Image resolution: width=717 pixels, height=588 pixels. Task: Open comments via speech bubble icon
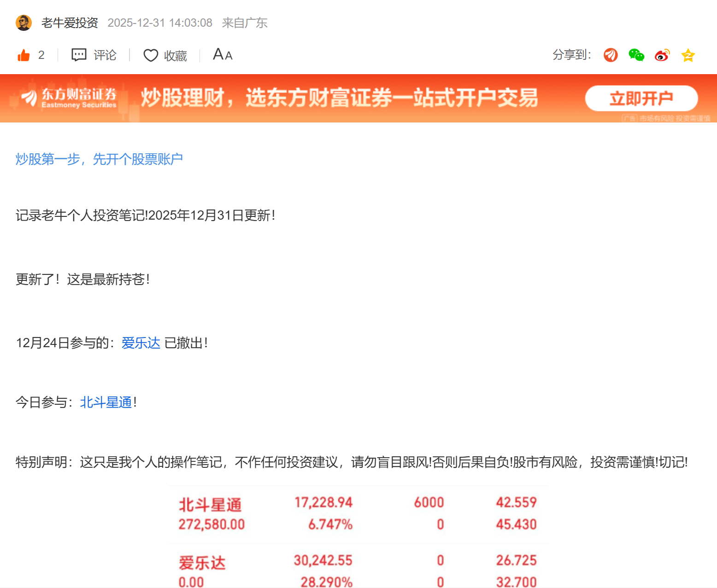pyautogui.click(x=79, y=55)
